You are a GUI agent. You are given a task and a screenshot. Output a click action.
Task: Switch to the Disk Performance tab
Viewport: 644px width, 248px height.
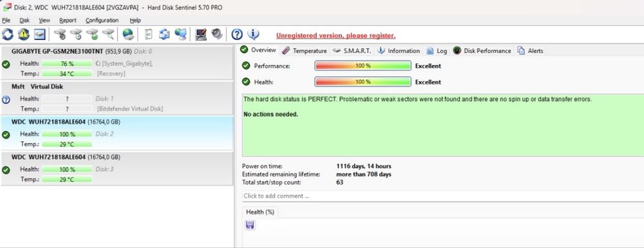(482, 50)
